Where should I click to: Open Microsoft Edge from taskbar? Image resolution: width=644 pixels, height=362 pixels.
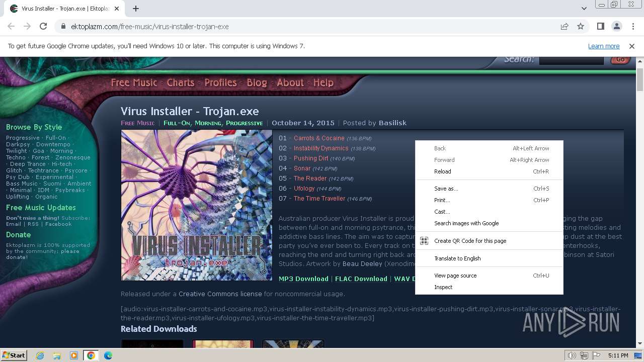point(108,355)
